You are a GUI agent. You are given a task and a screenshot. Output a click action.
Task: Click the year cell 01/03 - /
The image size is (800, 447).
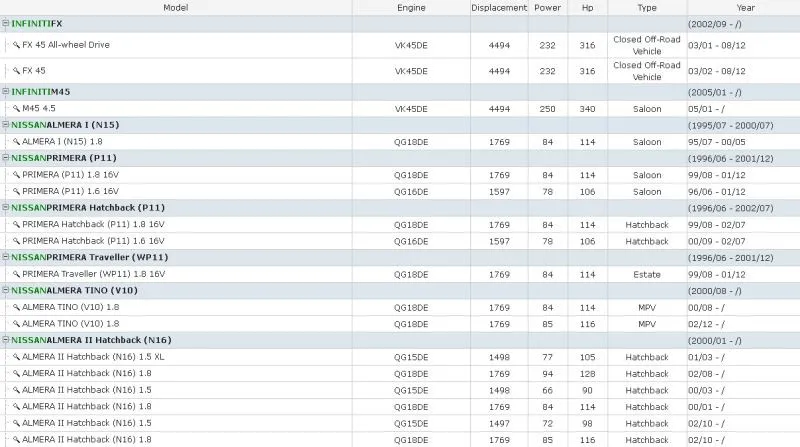(x=706, y=357)
